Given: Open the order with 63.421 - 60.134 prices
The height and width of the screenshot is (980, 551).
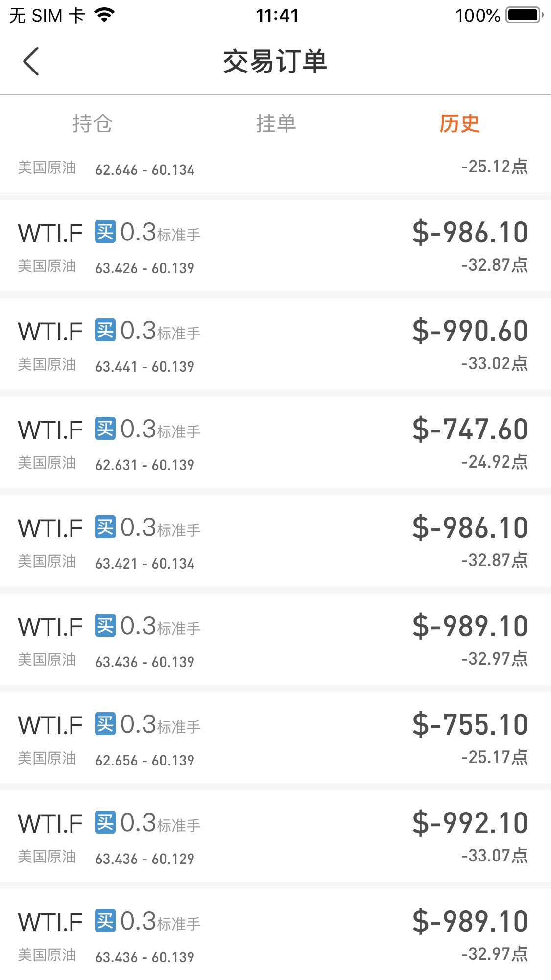Looking at the screenshot, I should point(275,541).
